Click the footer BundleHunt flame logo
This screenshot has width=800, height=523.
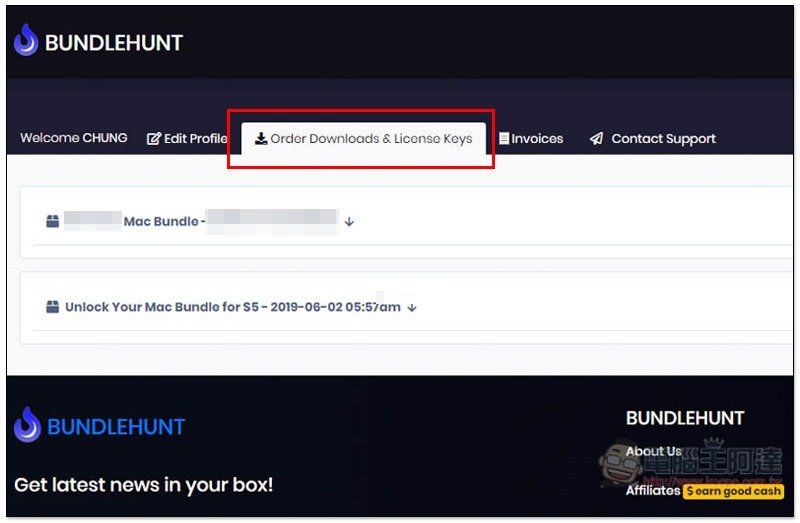[x=27, y=425]
